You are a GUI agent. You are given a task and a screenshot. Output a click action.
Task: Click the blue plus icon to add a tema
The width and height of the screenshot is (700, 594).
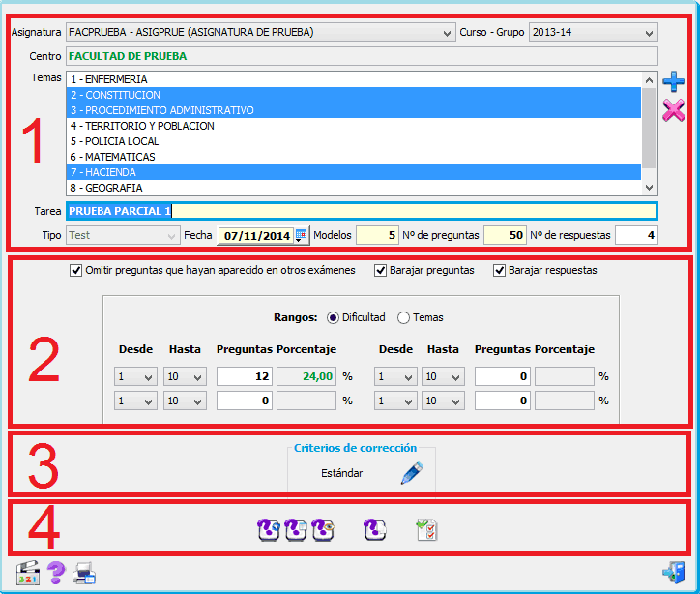(x=674, y=81)
